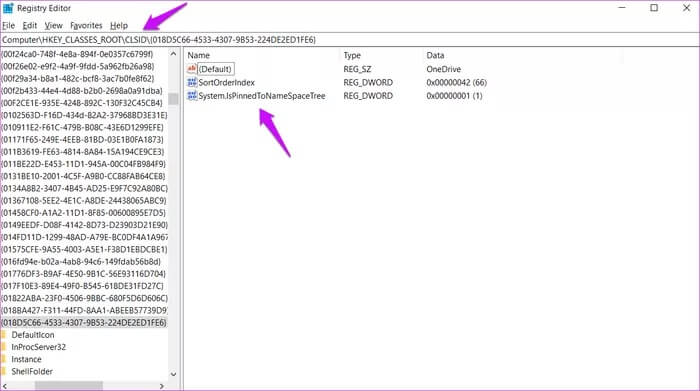Open the View menu
700x391 pixels.
(x=54, y=25)
